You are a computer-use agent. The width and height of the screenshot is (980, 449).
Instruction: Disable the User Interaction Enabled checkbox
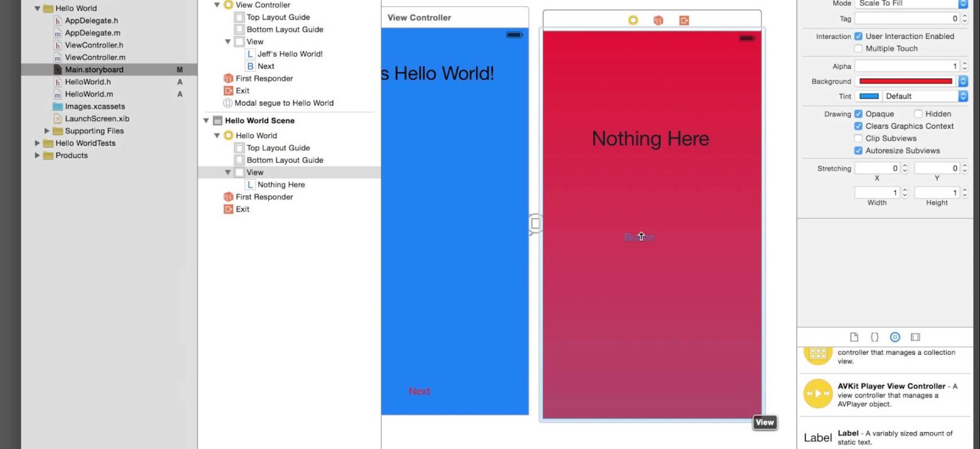click(858, 36)
